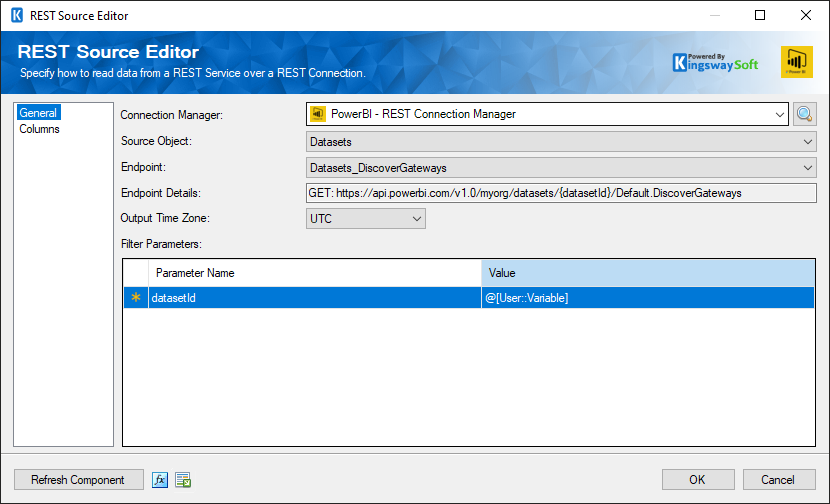Click the Endpoint Details text field

pyautogui.click(x=561, y=193)
